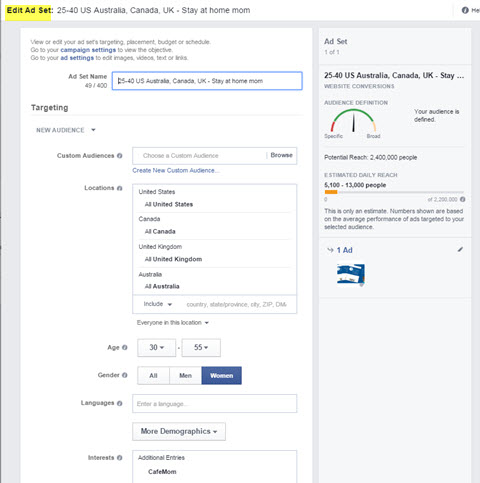Click the Custom Audiences info icon
Image resolution: width=480 pixels, height=483 pixels.
[x=119, y=156]
